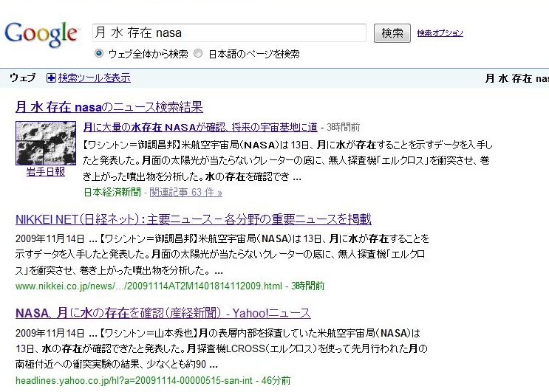
Task: Click the 日本経済新聞 source text
Action: (x=112, y=193)
